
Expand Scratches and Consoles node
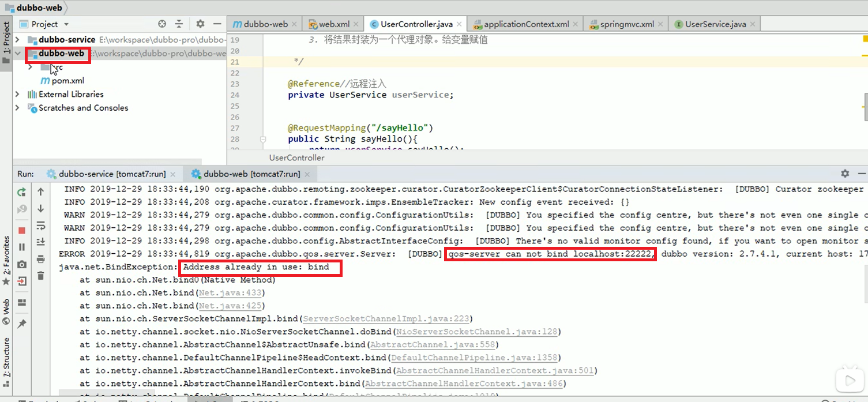(x=18, y=108)
